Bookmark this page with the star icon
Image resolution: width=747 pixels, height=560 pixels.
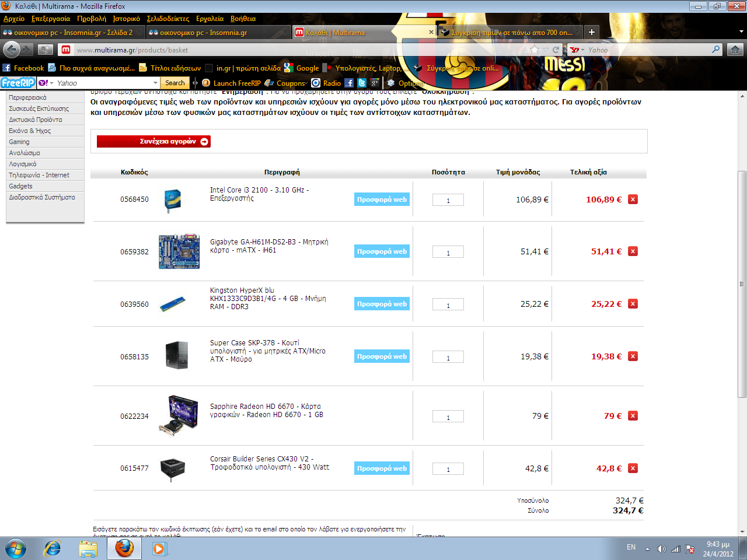click(x=535, y=50)
